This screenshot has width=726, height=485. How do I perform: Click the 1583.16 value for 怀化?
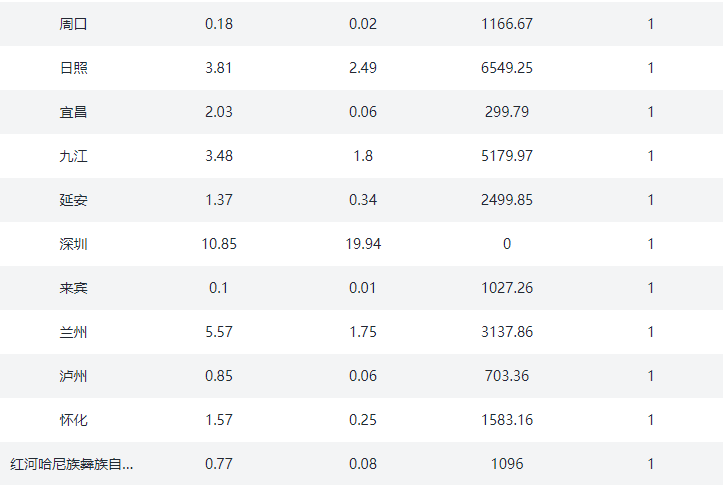click(507, 420)
